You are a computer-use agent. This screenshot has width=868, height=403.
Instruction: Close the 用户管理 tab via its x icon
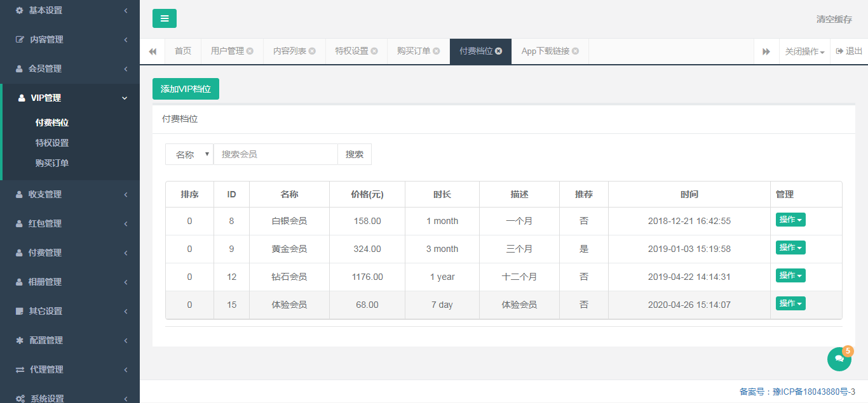[x=250, y=51]
